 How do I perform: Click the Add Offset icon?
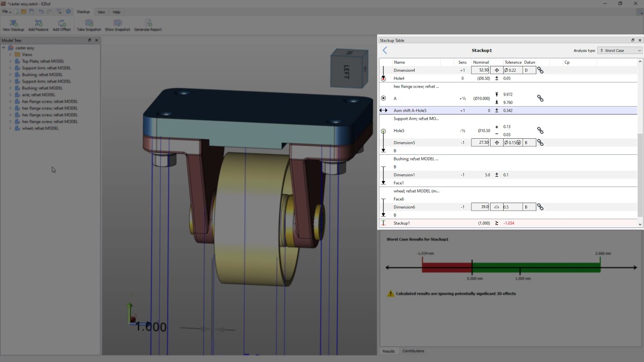62,24
